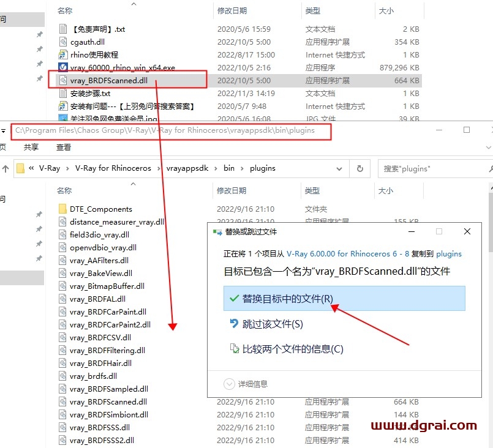The height and width of the screenshot is (448, 493).
Task: Select the highlighted vray_BRDFScanned.dll file icon
Action: click(x=62, y=80)
